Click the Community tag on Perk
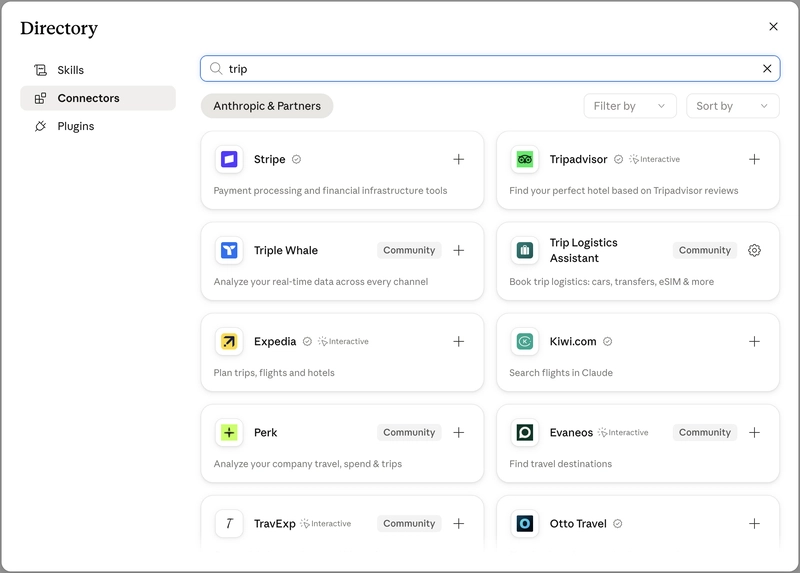Viewport: 800px width, 573px height. tap(409, 432)
